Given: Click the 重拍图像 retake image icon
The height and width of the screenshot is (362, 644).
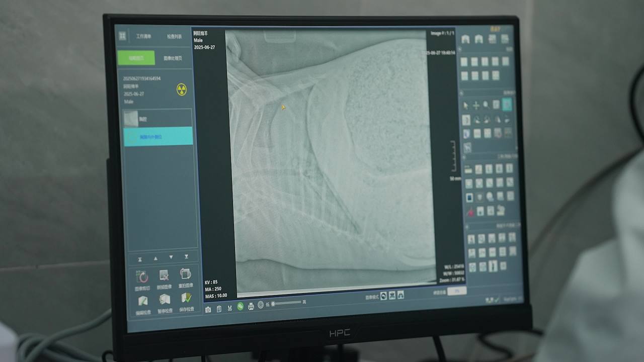Looking at the screenshot, I should point(186,275).
